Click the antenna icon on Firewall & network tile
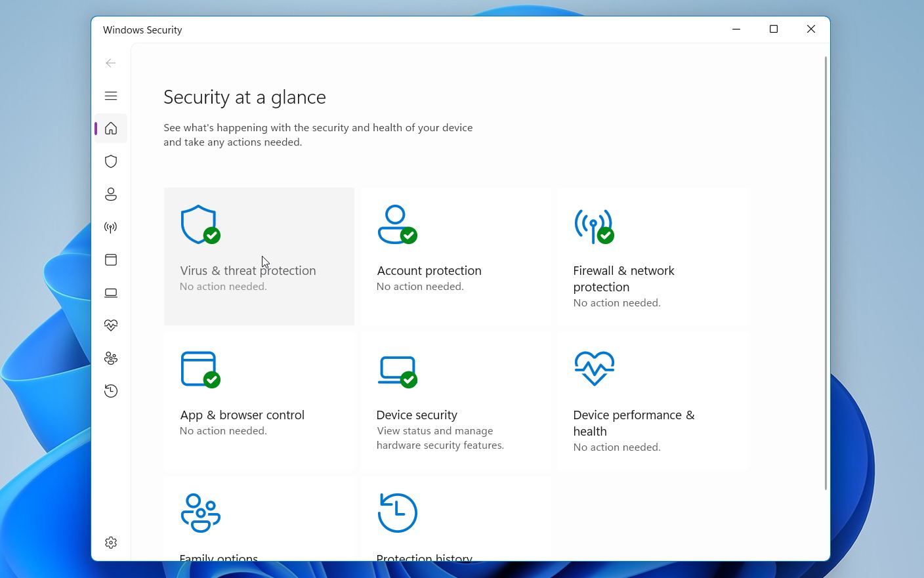924x578 pixels. tap(594, 226)
